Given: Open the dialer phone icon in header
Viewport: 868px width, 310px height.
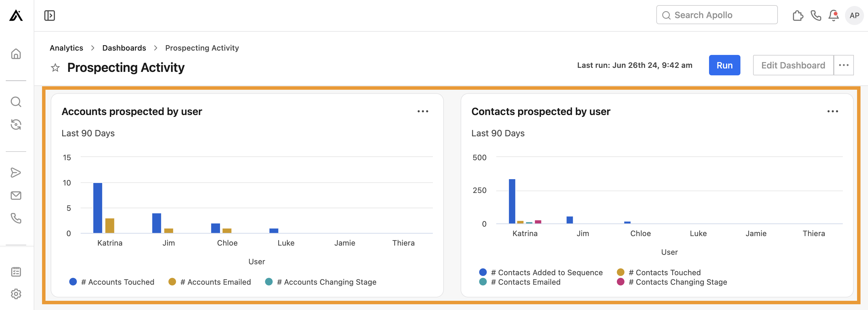Looking at the screenshot, I should point(816,16).
